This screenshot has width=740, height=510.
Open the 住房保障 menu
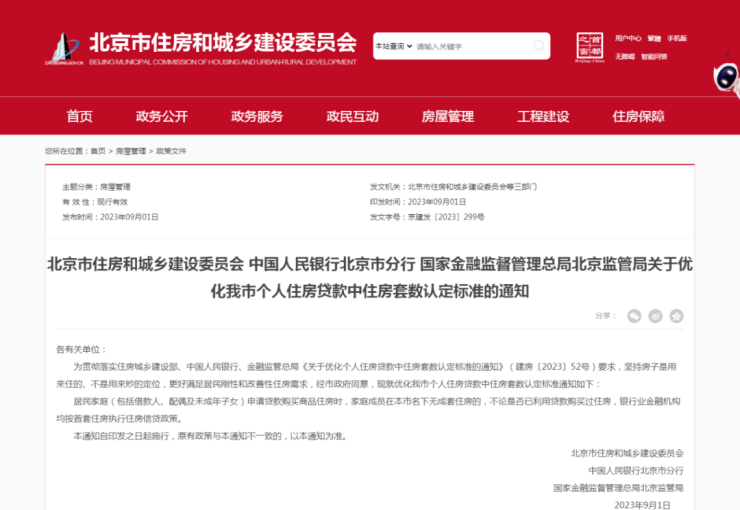639,116
